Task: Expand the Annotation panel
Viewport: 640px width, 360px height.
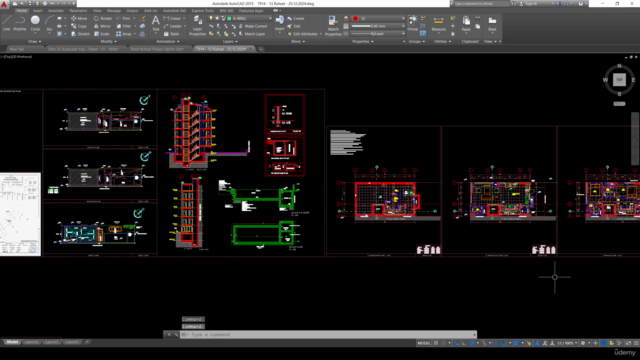Action: (x=168, y=42)
